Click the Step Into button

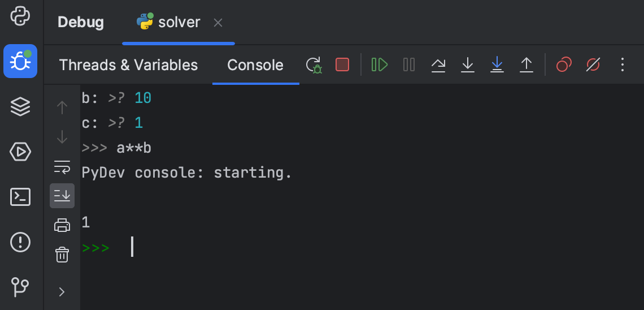(468, 65)
